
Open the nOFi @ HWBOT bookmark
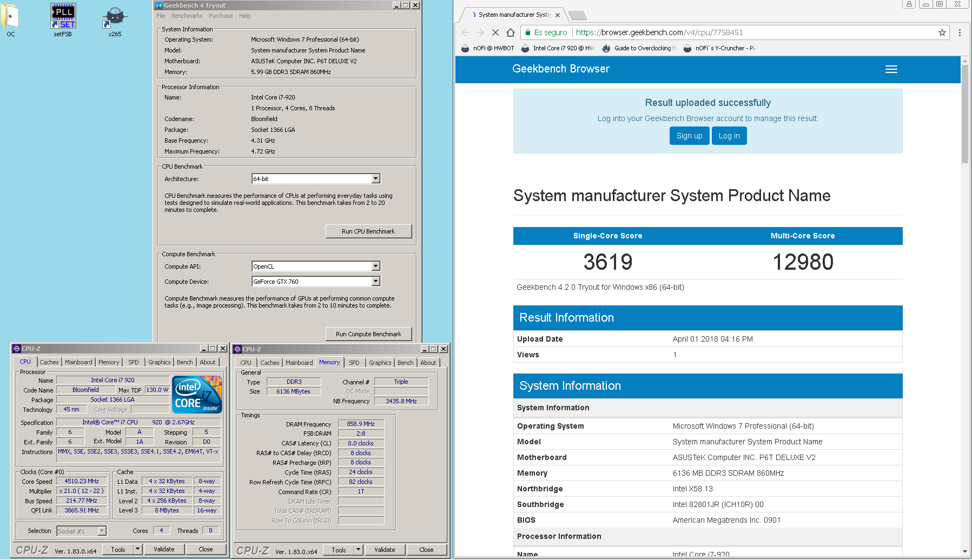tap(487, 48)
